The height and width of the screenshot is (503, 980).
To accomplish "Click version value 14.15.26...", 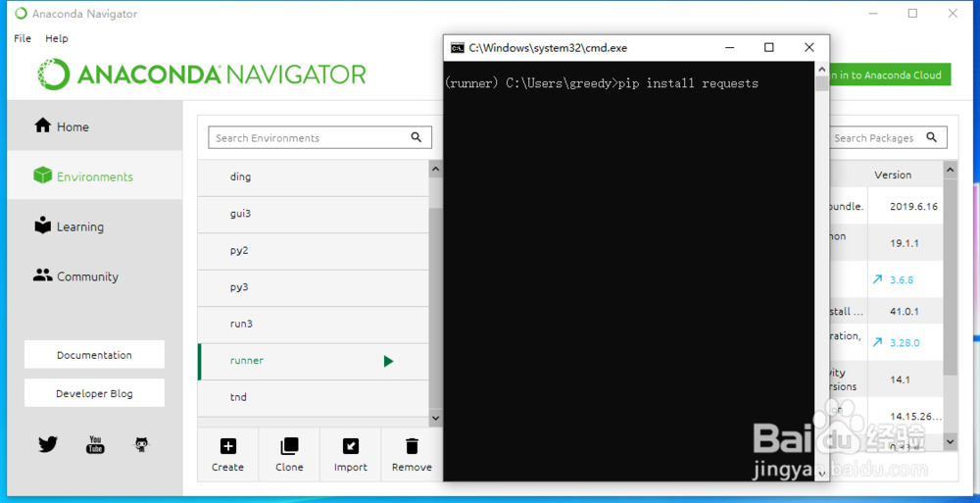I will click(915, 416).
